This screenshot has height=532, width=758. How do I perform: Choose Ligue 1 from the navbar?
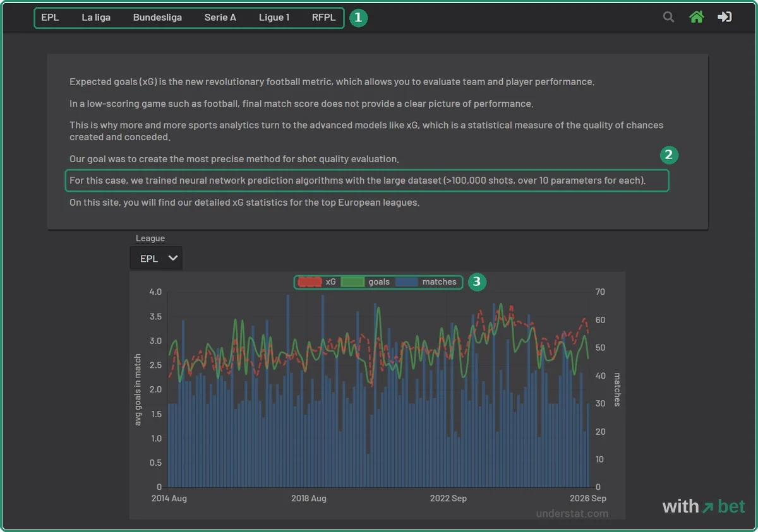[274, 17]
